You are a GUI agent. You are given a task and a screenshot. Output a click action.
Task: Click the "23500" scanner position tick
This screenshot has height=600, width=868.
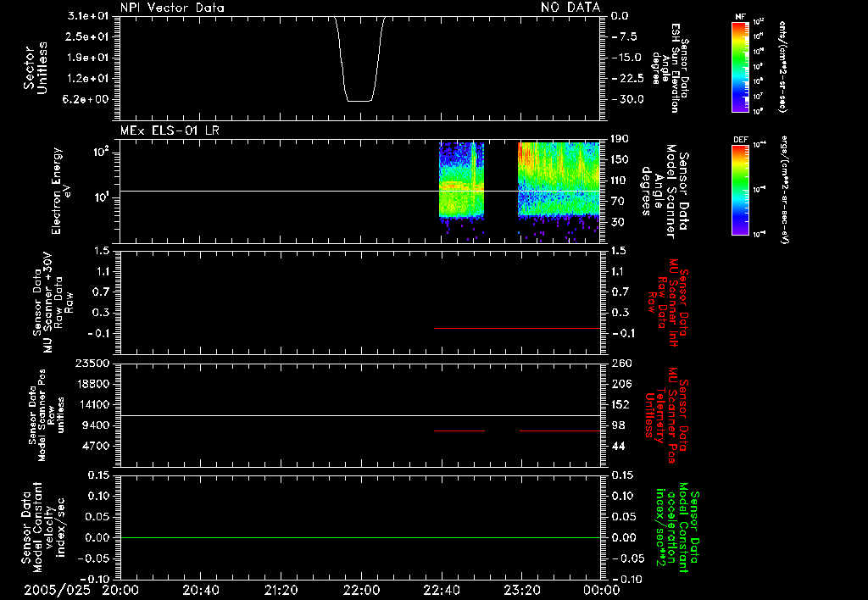pyautogui.click(x=92, y=363)
